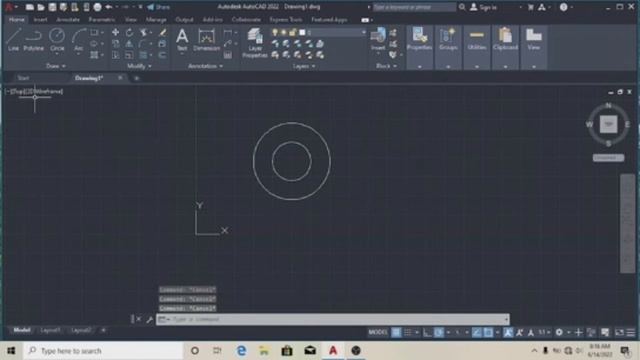640x360 pixels.
Task: Open Layer Properties manager
Action: [255, 42]
